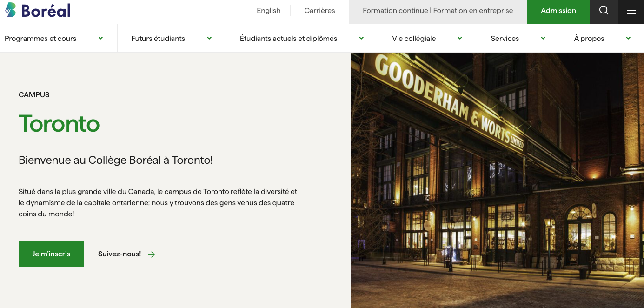Expand the Programmes et cours chevron

(100, 38)
